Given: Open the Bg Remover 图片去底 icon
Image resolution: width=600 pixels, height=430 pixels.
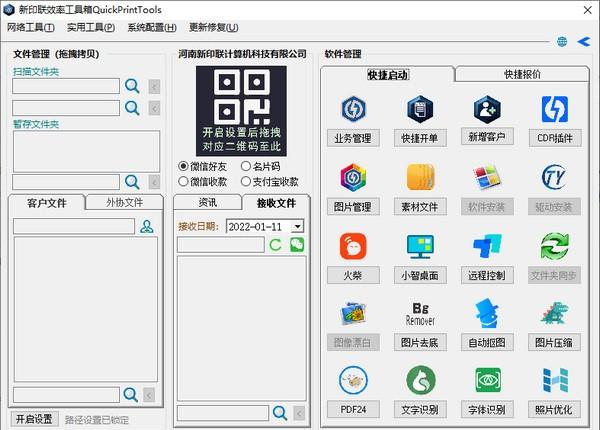Looking at the screenshot, I should (x=420, y=314).
